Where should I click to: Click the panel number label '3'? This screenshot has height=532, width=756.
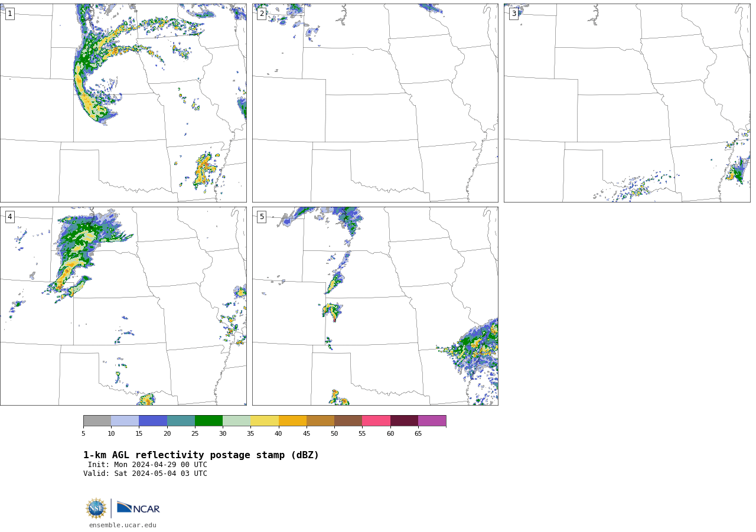coord(513,14)
